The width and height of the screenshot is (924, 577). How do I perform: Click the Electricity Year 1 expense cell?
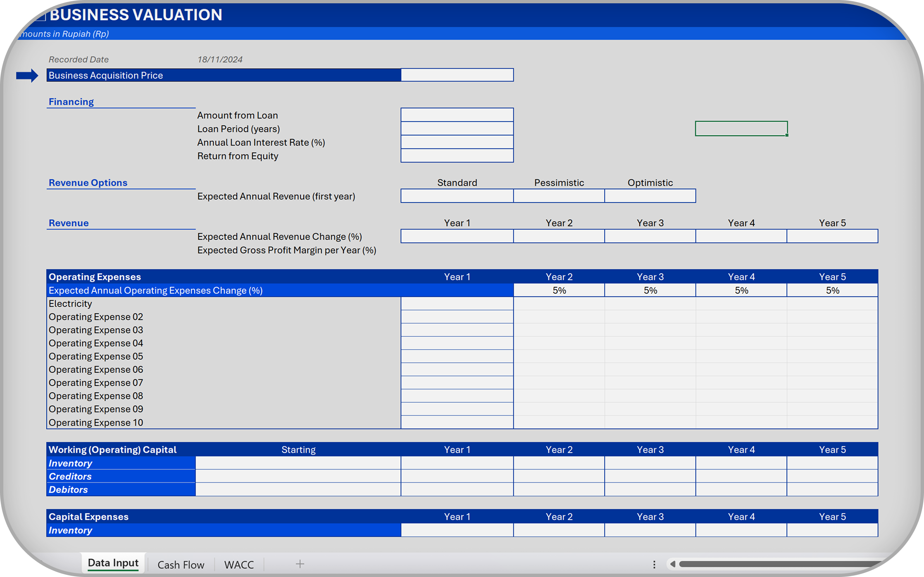(457, 304)
